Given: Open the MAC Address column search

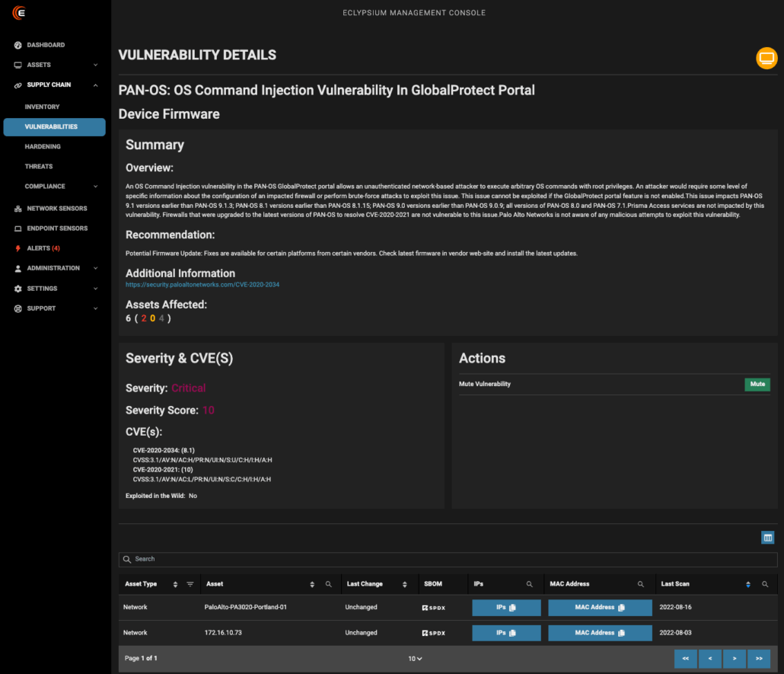Looking at the screenshot, I should [640, 584].
